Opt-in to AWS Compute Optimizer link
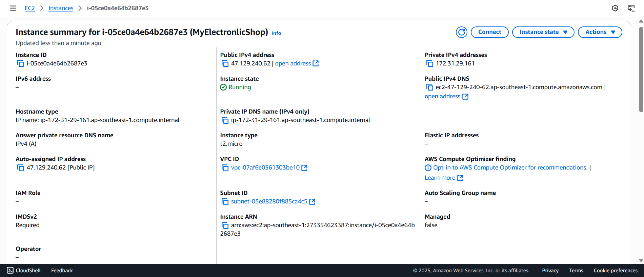 tap(510, 167)
